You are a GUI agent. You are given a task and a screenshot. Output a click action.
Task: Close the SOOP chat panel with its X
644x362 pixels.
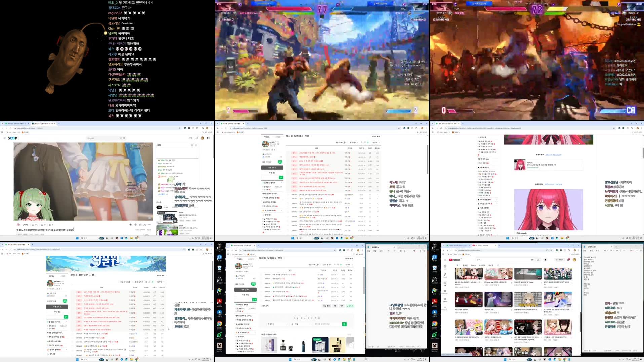(x=196, y=145)
